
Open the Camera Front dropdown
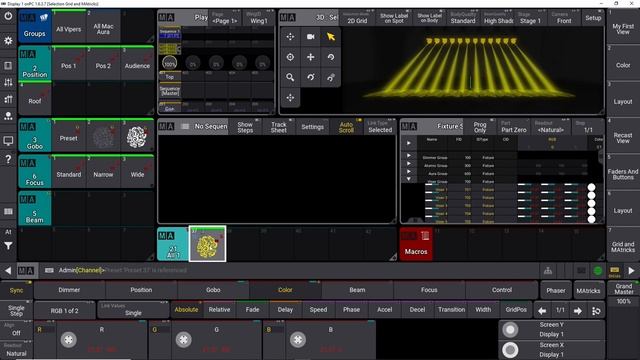click(564, 18)
